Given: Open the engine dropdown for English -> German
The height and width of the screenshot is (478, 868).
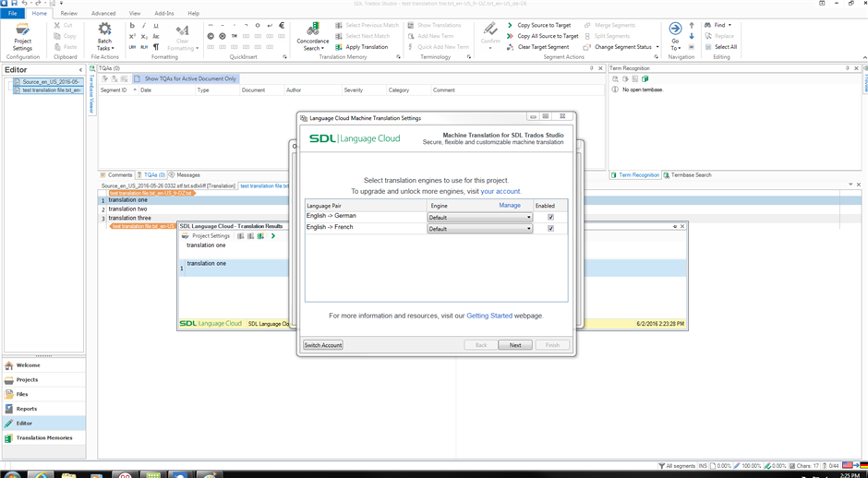Looking at the screenshot, I should [528, 218].
